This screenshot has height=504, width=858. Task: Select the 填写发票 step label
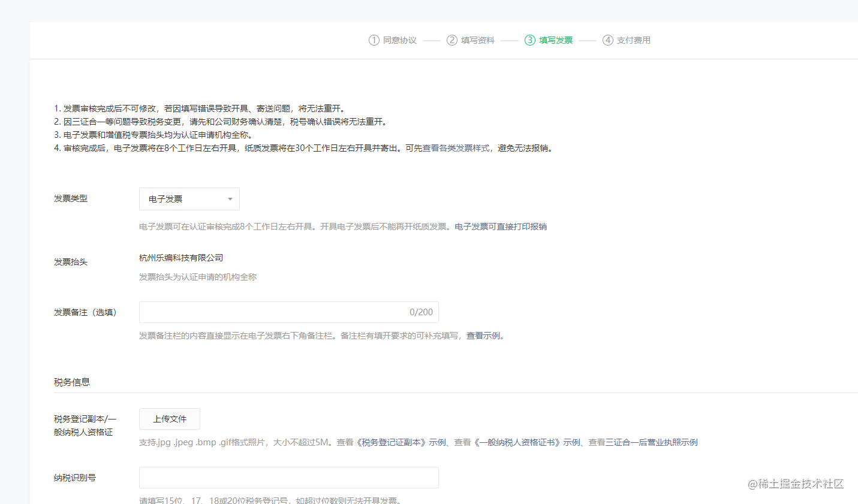tap(556, 40)
